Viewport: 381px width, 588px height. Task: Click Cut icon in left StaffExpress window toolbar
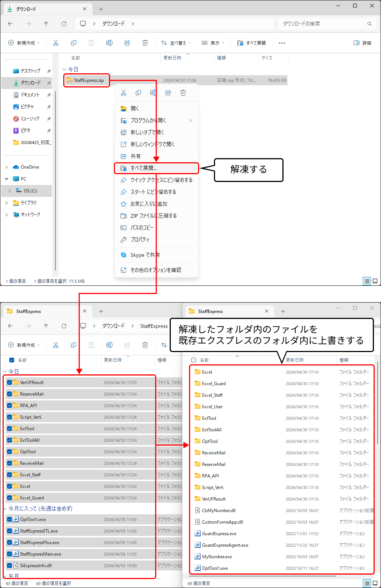pyautogui.click(x=56, y=345)
